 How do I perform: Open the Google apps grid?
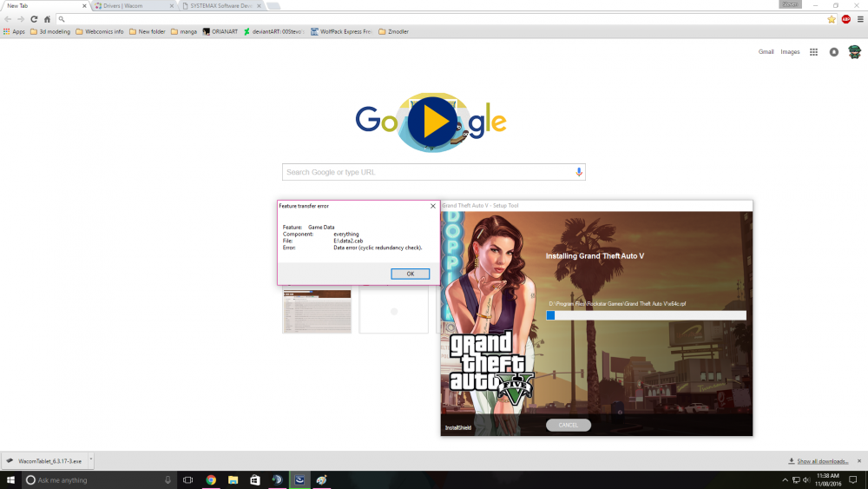[x=813, y=52]
